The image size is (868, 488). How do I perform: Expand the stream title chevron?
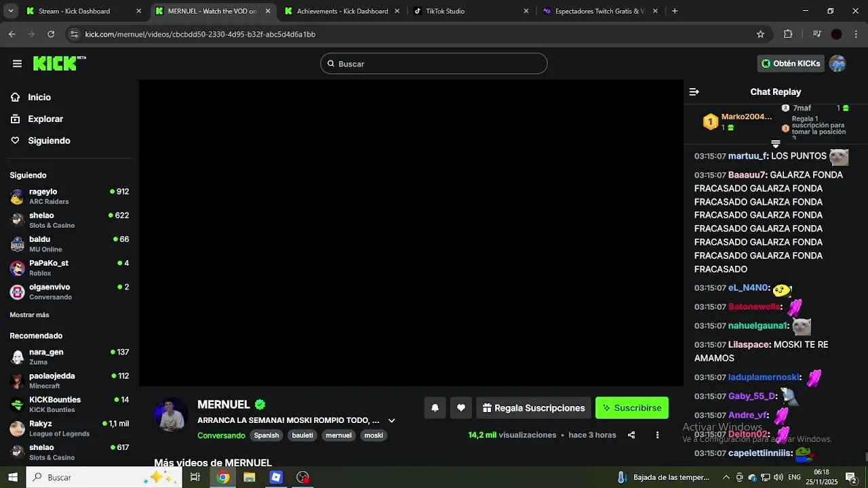click(x=391, y=420)
